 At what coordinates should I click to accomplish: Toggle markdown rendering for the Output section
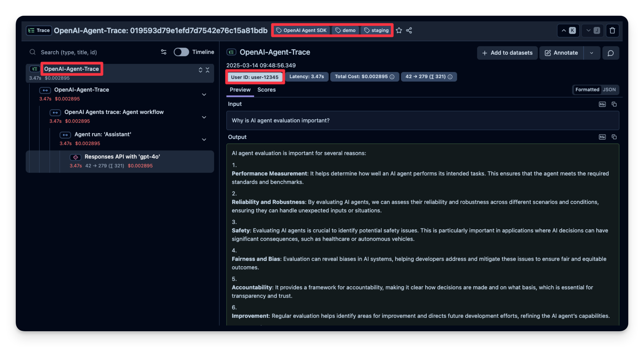click(x=602, y=137)
